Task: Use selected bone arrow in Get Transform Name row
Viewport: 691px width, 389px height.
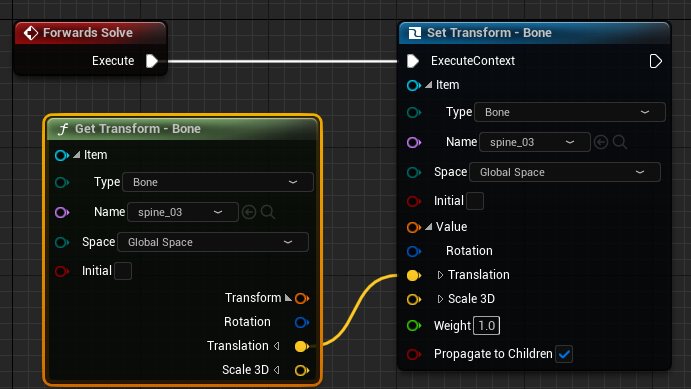Action: point(249,212)
